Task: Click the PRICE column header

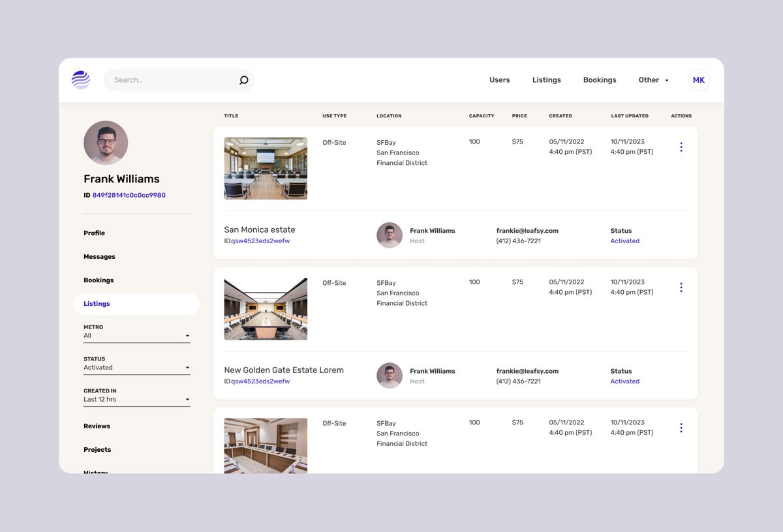Action: tap(519, 116)
